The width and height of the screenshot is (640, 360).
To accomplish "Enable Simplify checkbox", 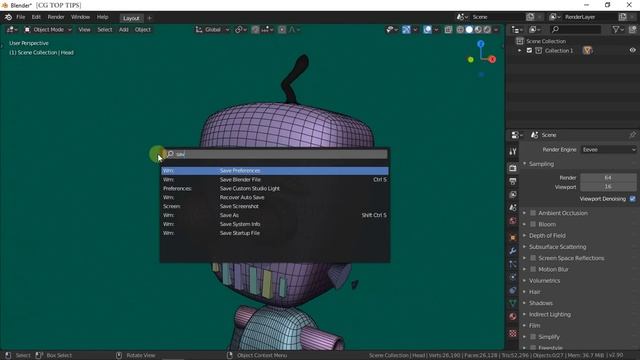I will click(x=533, y=337).
